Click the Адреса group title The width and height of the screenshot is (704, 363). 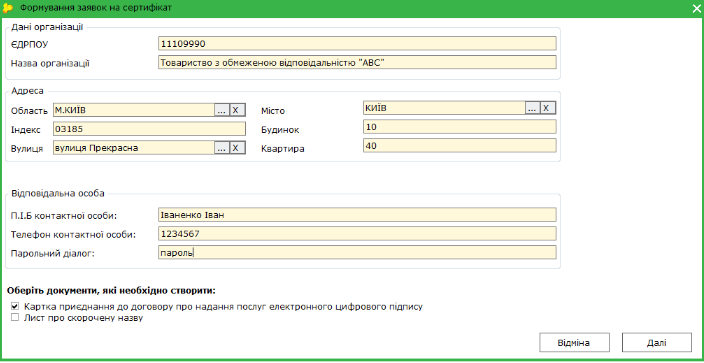[x=27, y=91]
